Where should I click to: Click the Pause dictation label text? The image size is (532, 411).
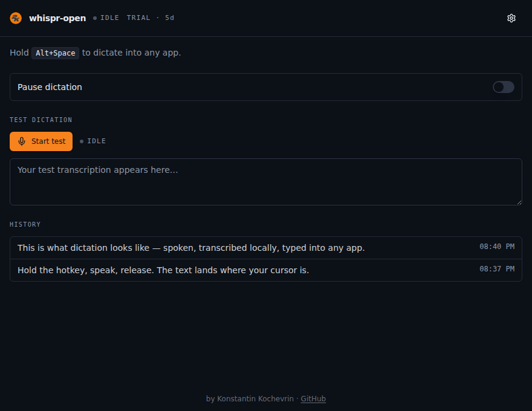coord(50,87)
